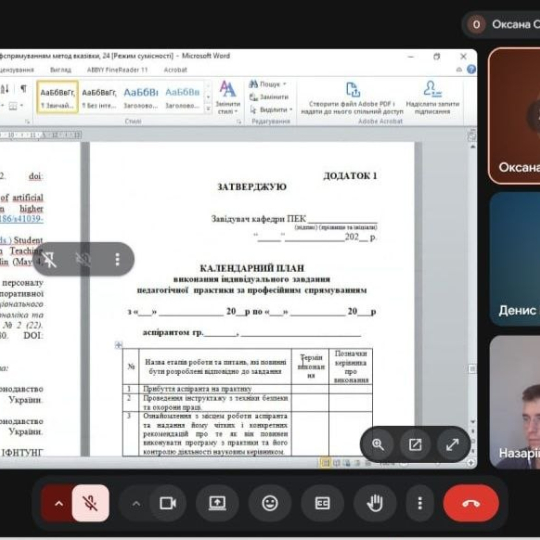Open the emoji reactions button
Screen dimensions: 540x540
click(270, 503)
